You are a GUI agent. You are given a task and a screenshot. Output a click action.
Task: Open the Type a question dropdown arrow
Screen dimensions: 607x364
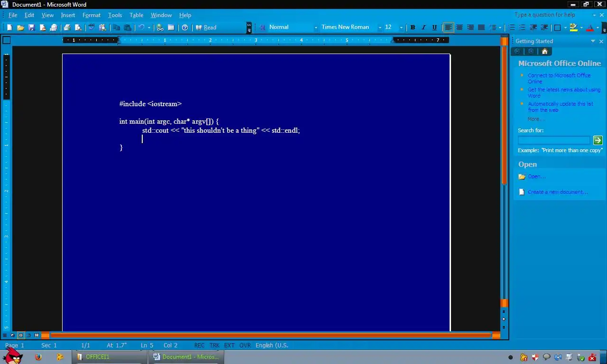point(595,15)
